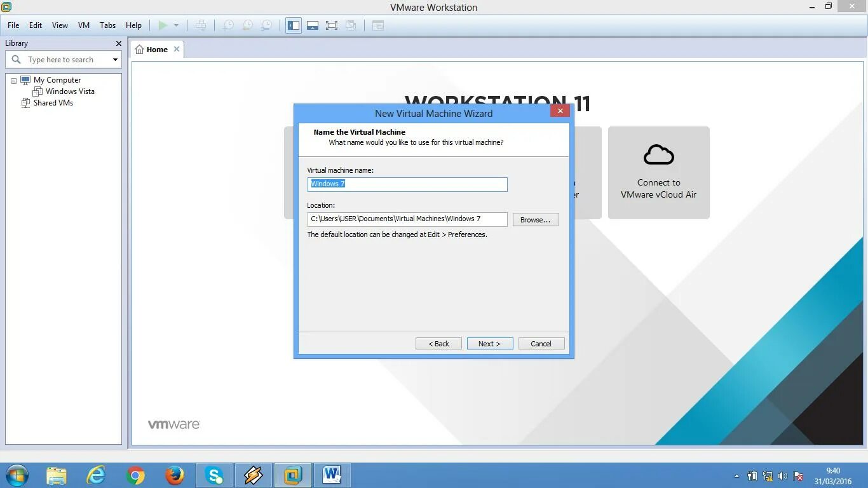Open the VM menu
Viewport: 868px width, 488px height.
coord(84,25)
